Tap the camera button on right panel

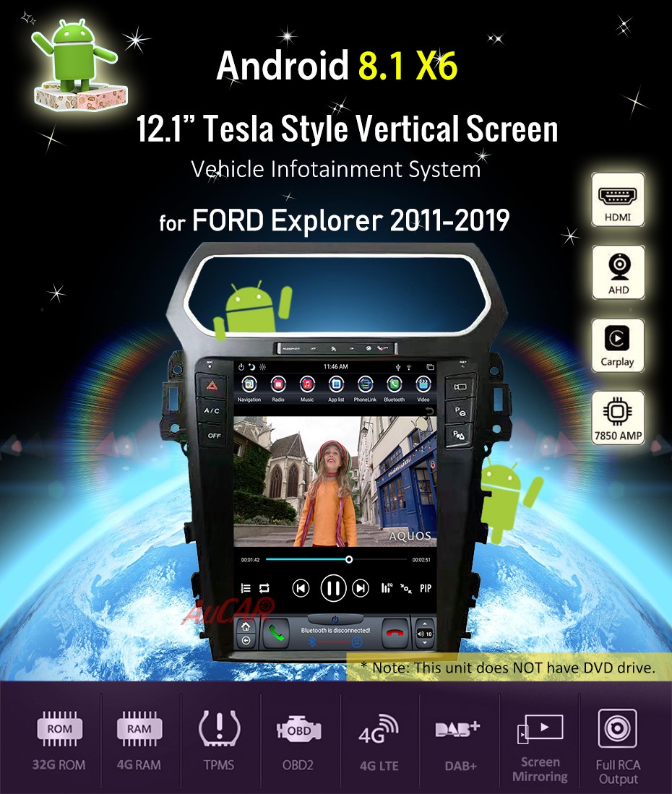460,387
